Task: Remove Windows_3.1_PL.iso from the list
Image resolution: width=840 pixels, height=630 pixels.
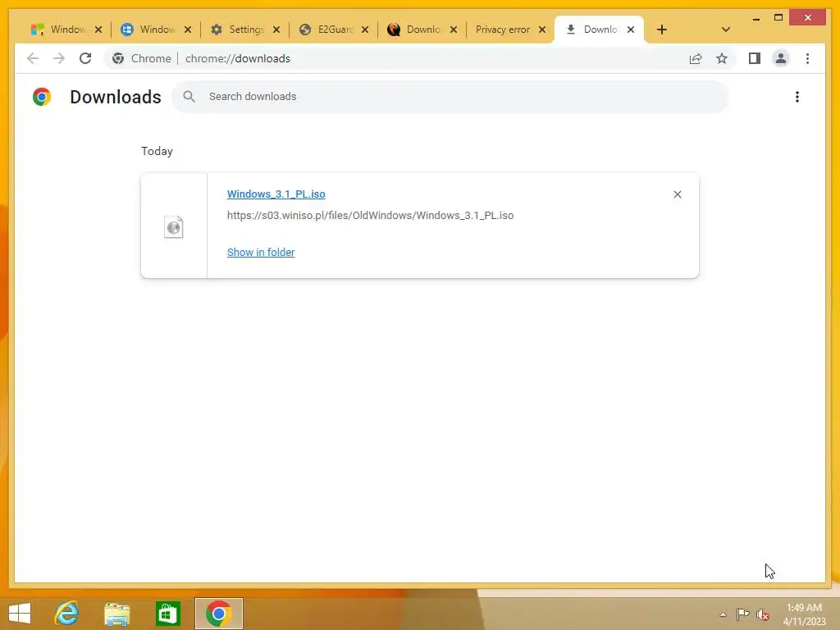Action: pyautogui.click(x=677, y=194)
